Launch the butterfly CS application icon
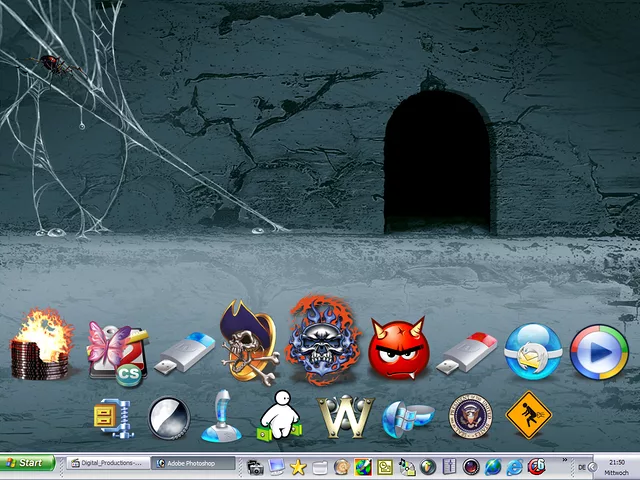The height and width of the screenshot is (480, 640). [x=117, y=351]
